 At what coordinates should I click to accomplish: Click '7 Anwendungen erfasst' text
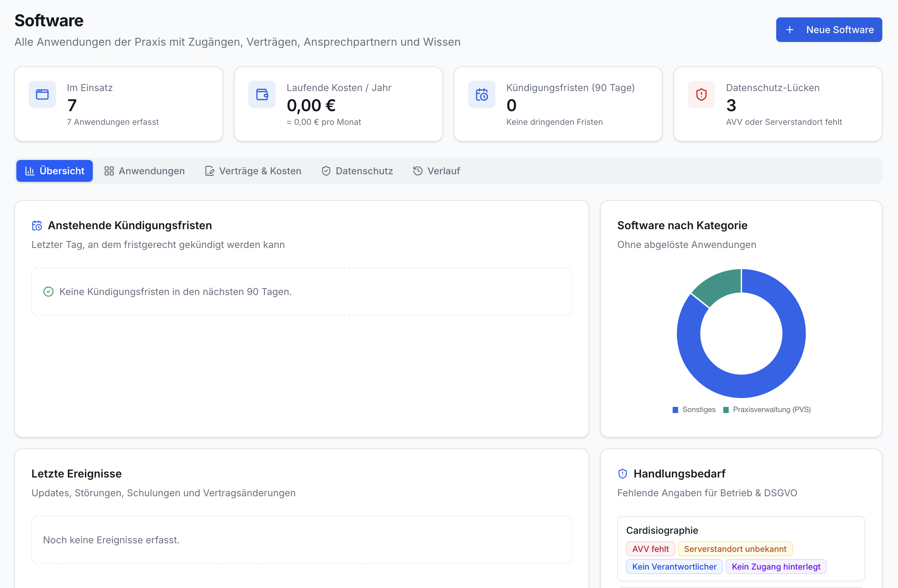[x=113, y=122]
